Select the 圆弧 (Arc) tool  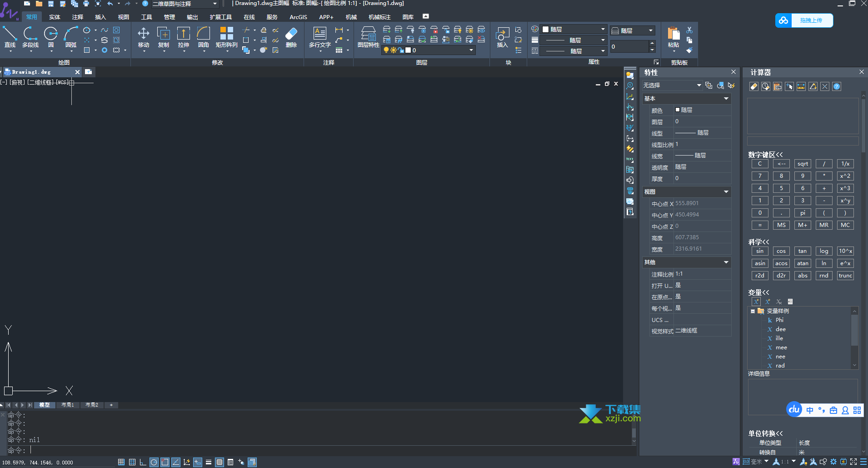click(71, 37)
